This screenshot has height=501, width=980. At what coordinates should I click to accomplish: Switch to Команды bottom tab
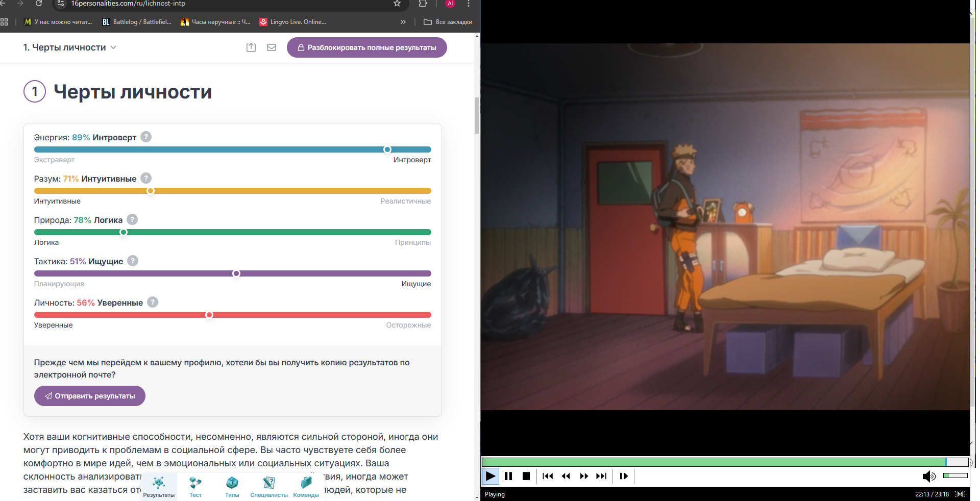(x=306, y=487)
